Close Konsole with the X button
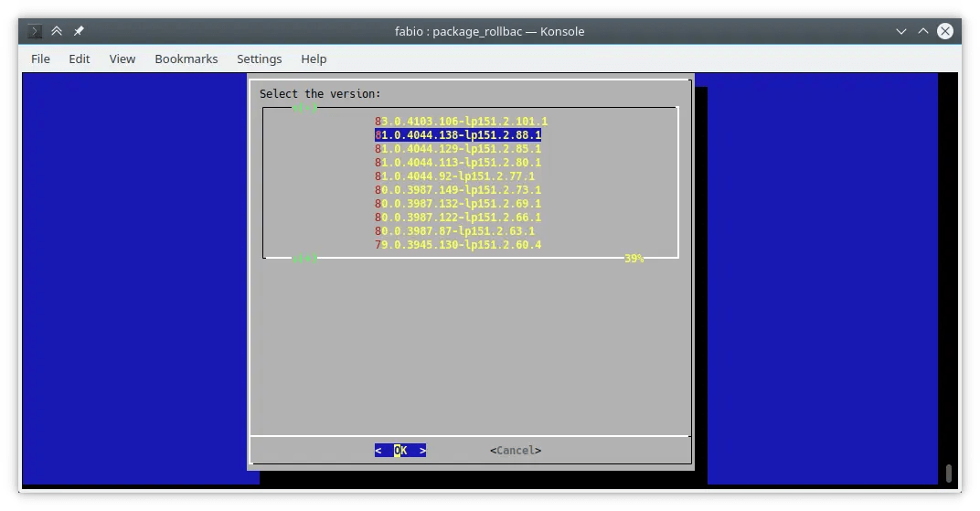This screenshot has width=980, height=511. tap(945, 30)
